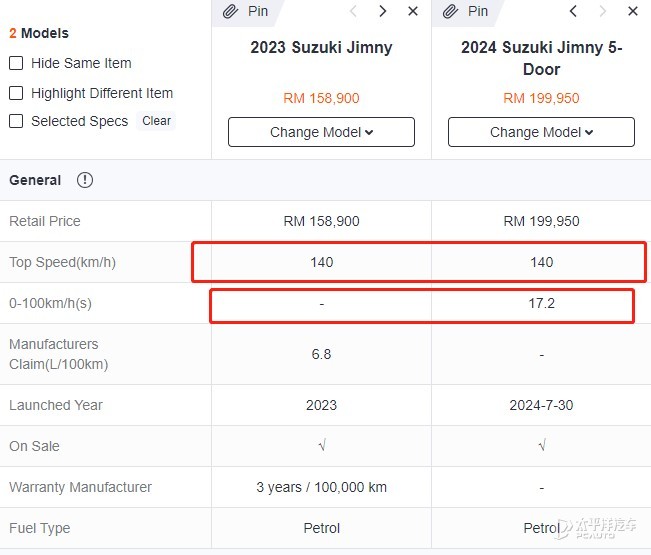The height and width of the screenshot is (555, 651).
Task: Enable Highlight Different Item checkbox
Action: click(16, 93)
